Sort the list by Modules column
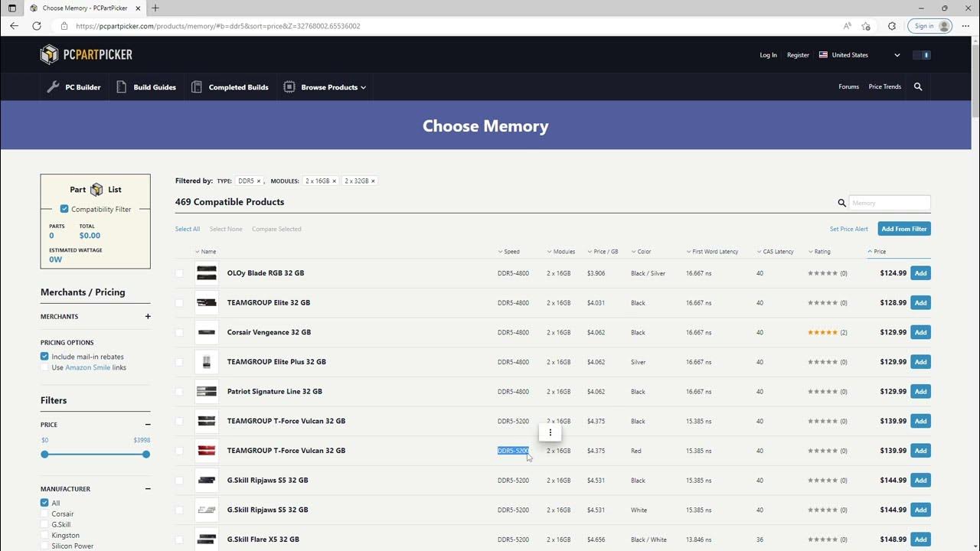This screenshot has width=980, height=551. point(561,252)
